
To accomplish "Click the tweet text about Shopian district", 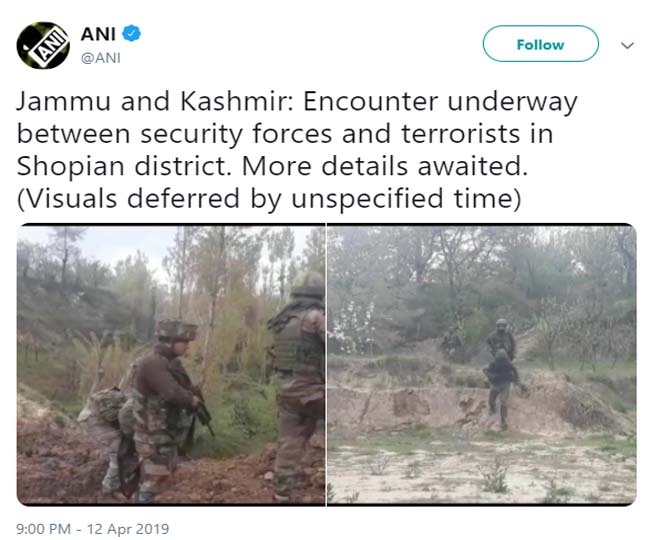I will 297,151.
